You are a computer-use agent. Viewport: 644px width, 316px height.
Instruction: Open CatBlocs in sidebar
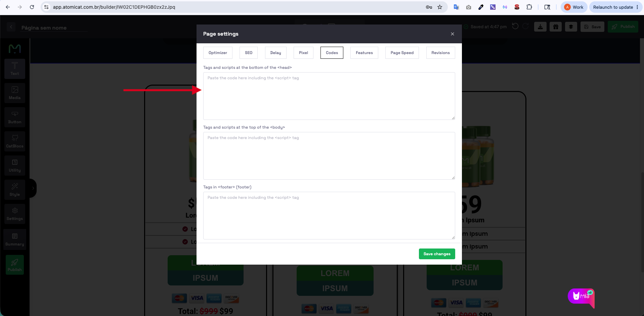pyautogui.click(x=15, y=141)
